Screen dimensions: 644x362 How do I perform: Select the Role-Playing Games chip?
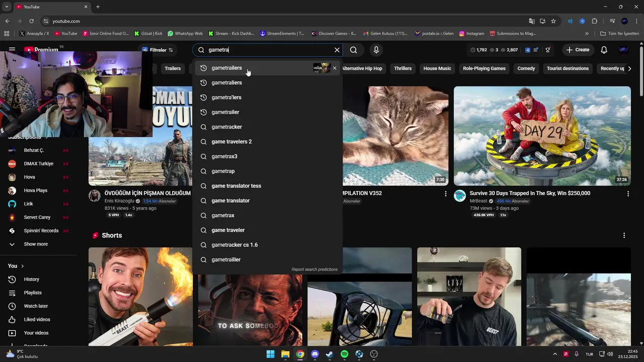point(484,68)
